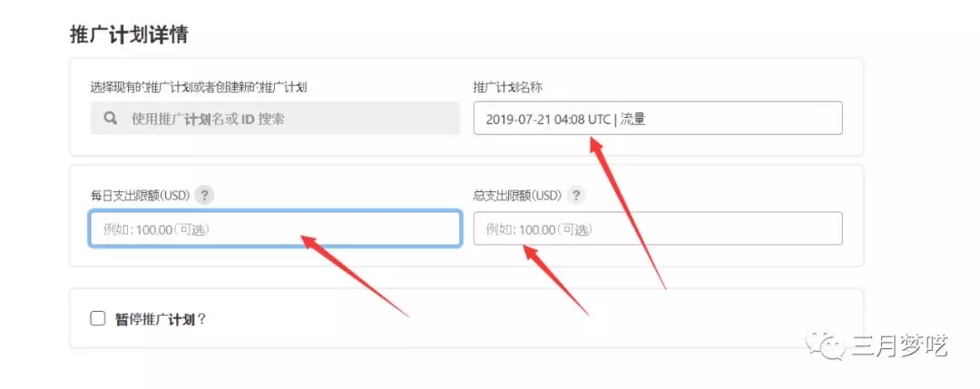980x389 pixels.
Task: Select the 每日支出限额 amount input
Action: point(275,229)
